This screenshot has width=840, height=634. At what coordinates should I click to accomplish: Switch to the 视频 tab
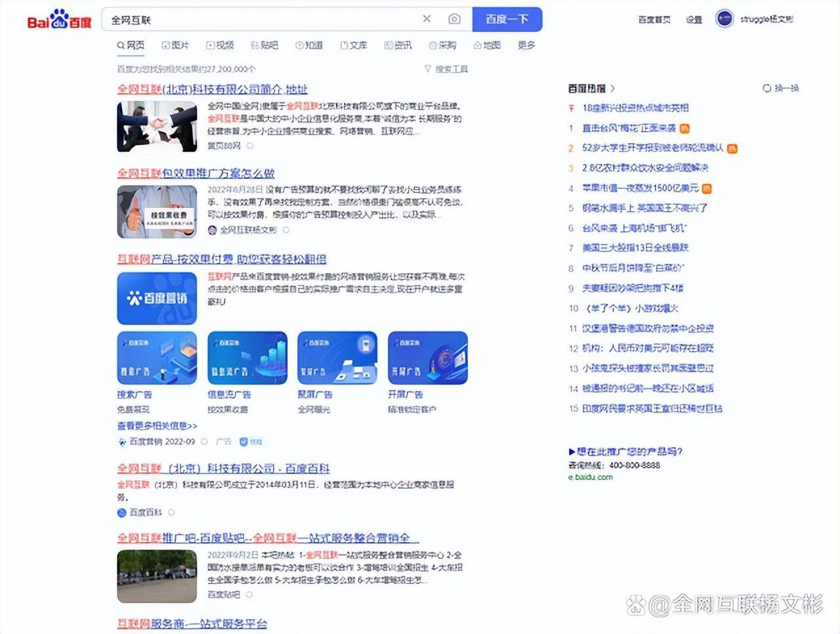click(220, 45)
